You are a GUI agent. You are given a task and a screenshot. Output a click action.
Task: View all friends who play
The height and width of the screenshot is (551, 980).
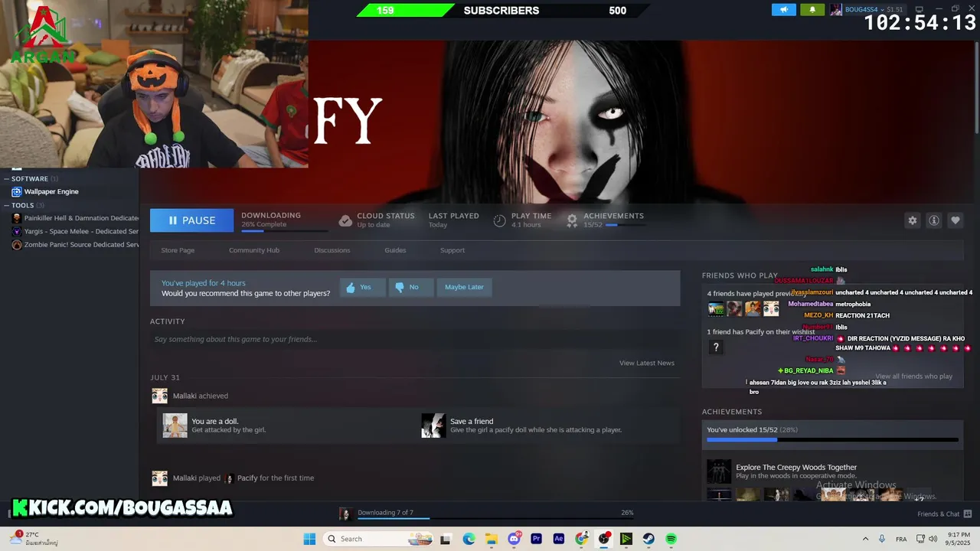[x=913, y=377]
